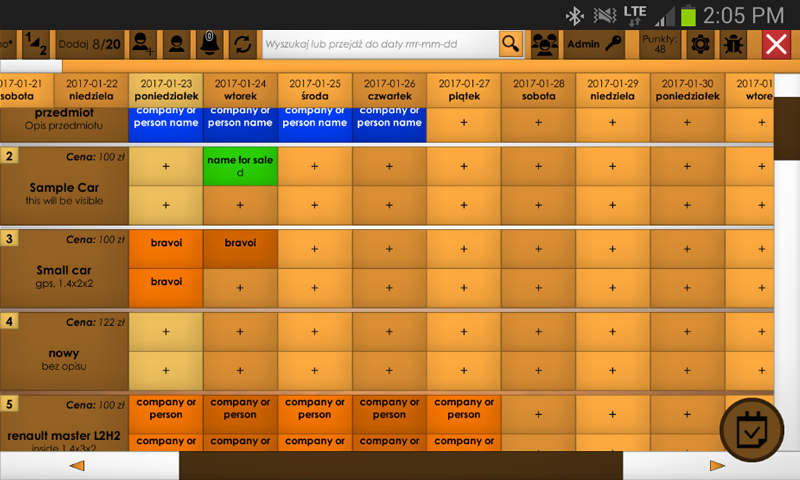Open renault master L2H2 item
Viewport: 800px width, 480px height.
point(64,423)
